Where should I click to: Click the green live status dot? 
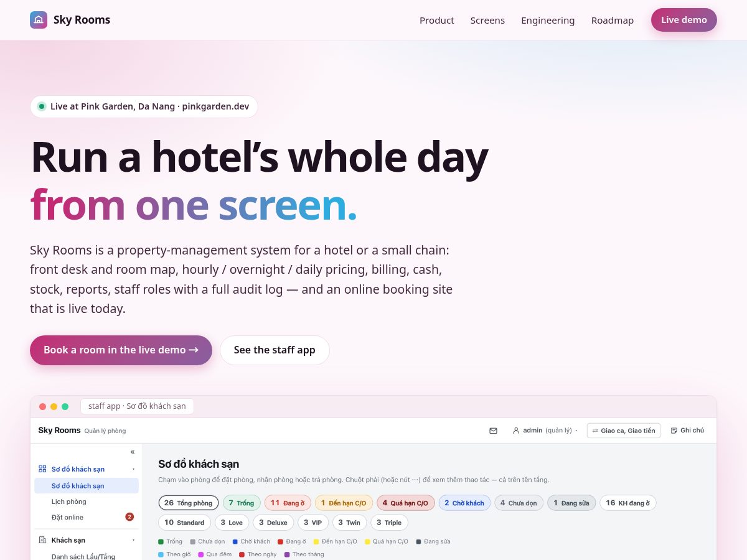pyautogui.click(x=42, y=106)
